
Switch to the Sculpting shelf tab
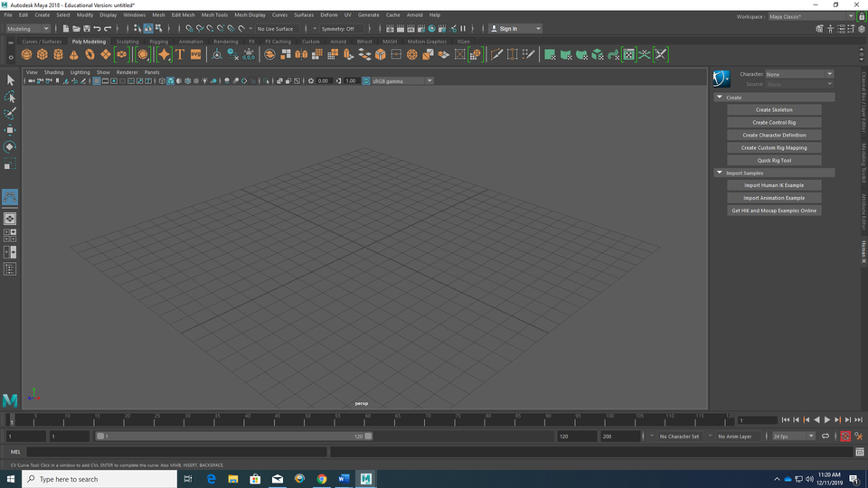(127, 42)
